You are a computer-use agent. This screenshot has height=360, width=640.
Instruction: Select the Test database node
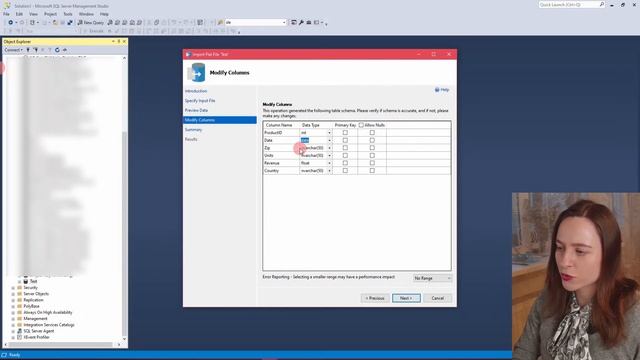tap(33, 281)
